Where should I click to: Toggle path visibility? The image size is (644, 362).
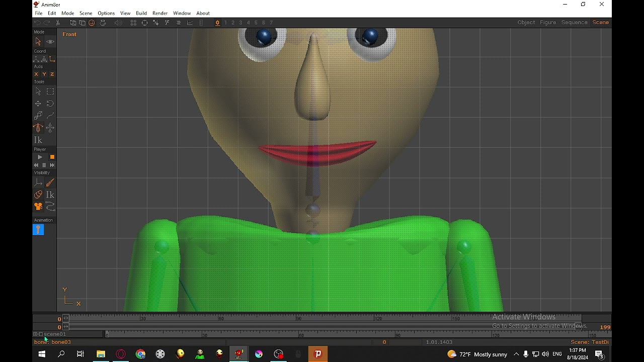coord(50,207)
